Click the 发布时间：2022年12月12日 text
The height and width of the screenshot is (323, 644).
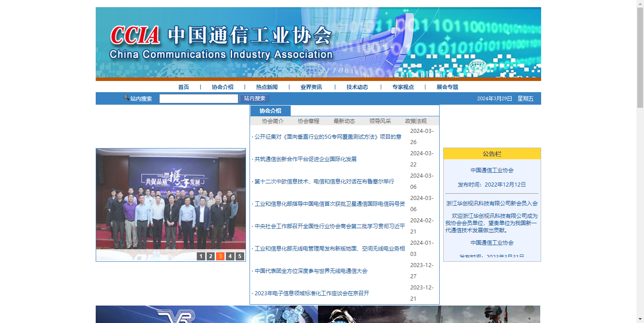[492, 185]
